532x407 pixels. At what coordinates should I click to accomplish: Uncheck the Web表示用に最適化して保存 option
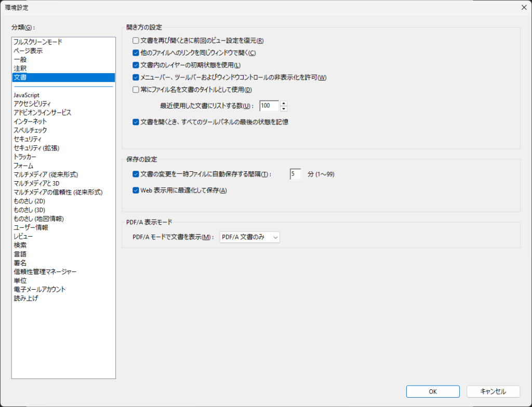coord(136,191)
